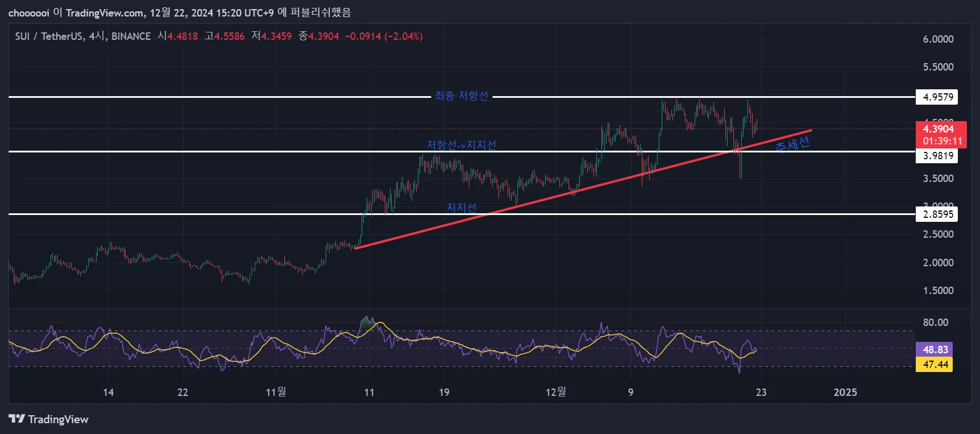Click the 80.00 RSI axis label
Image resolution: width=980 pixels, height=434 pixels.
click(x=936, y=323)
